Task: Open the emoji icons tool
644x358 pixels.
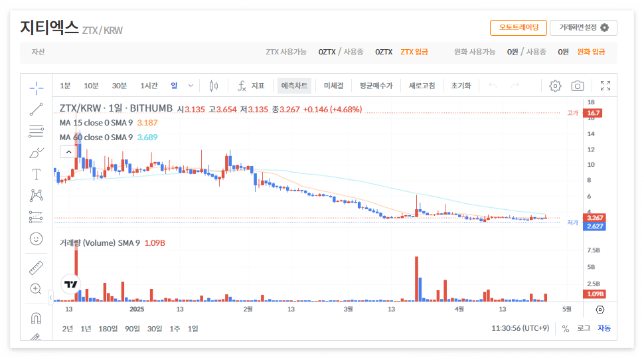Action: pyautogui.click(x=36, y=239)
